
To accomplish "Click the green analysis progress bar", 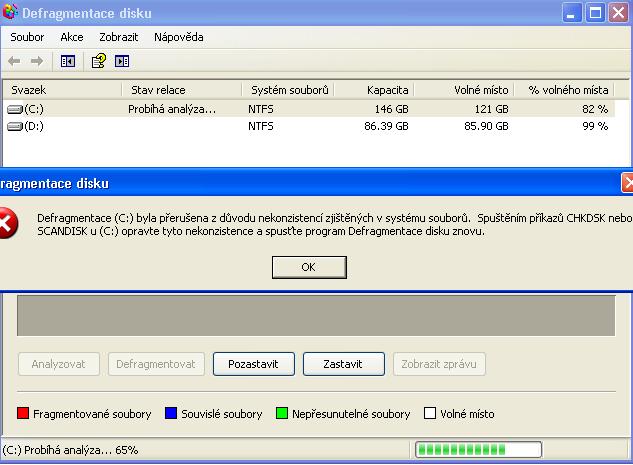I will [x=478, y=450].
